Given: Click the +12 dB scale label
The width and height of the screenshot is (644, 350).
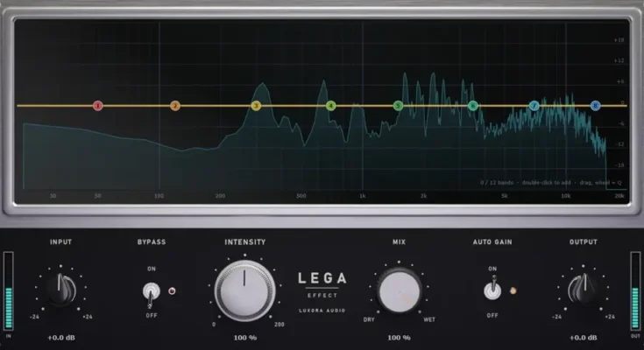Looking at the screenshot, I should pos(619,60).
